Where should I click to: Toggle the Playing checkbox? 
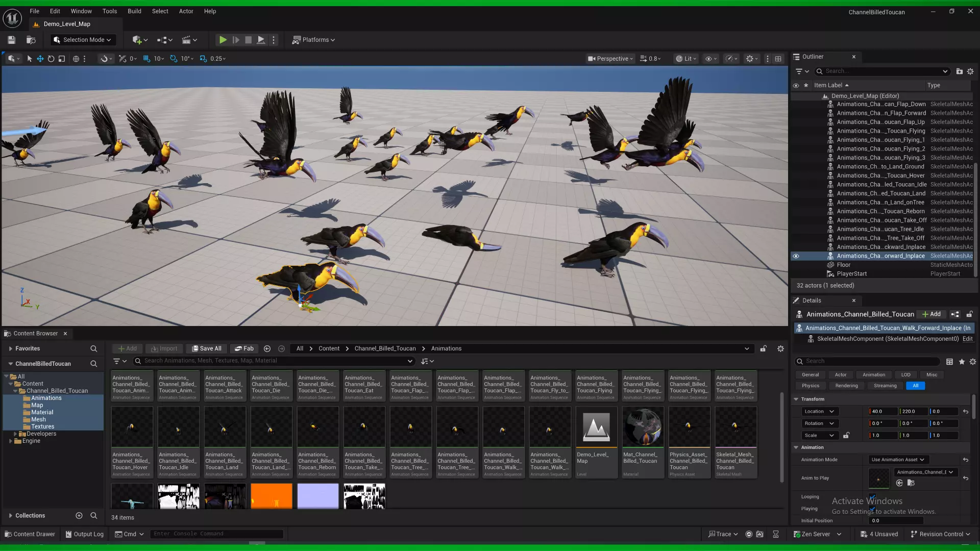pos(872,509)
